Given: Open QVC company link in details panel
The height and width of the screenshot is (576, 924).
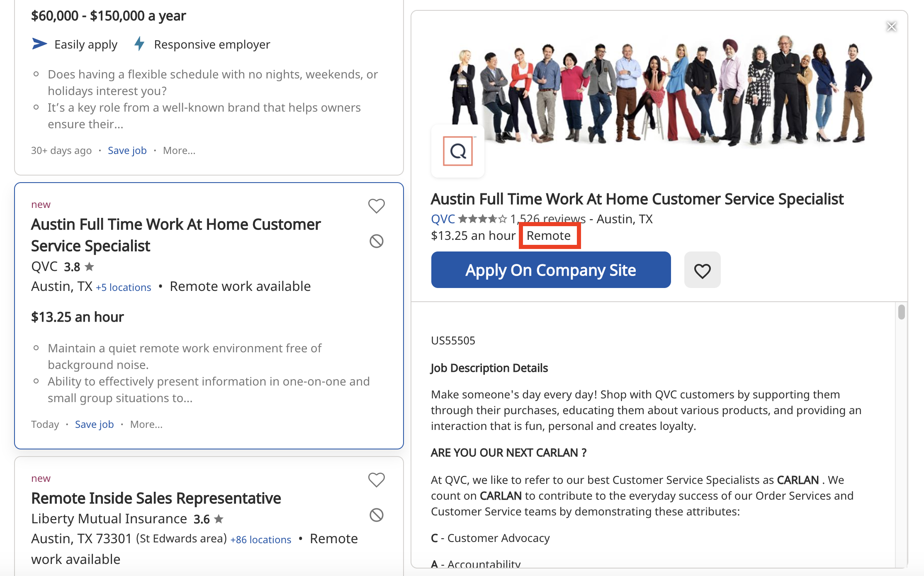Looking at the screenshot, I should tap(443, 219).
